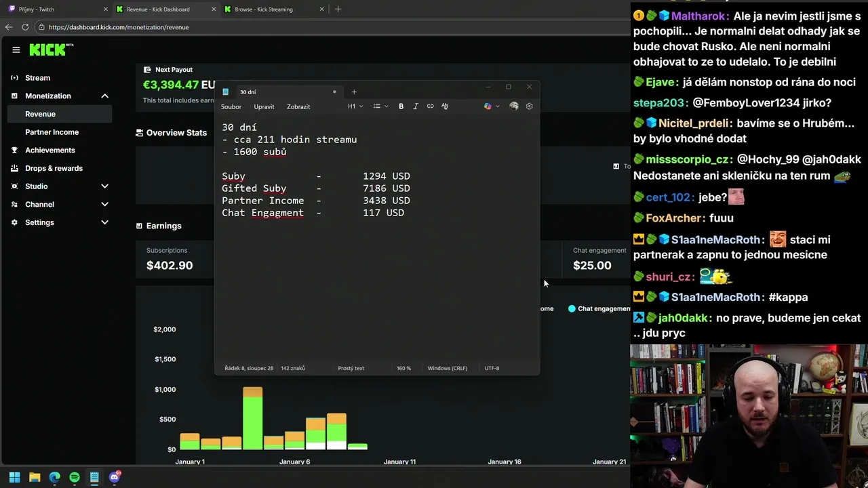Expand the Settings section
This screenshot has width=868, height=488.
pos(104,222)
